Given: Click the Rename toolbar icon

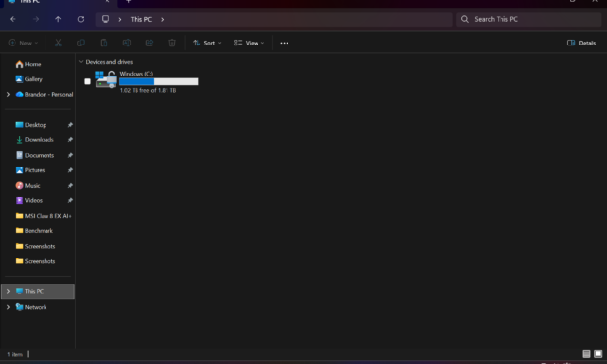Looking at the screenshot, I should point(127,43).
